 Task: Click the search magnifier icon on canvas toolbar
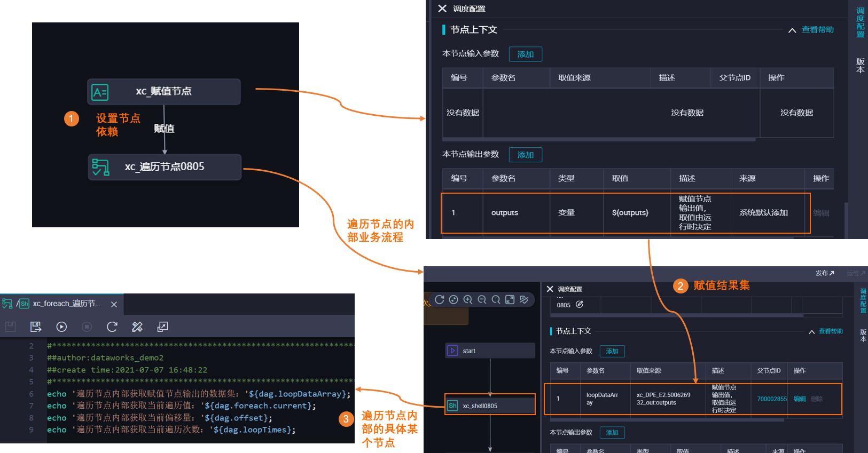(x=496, y=300)
